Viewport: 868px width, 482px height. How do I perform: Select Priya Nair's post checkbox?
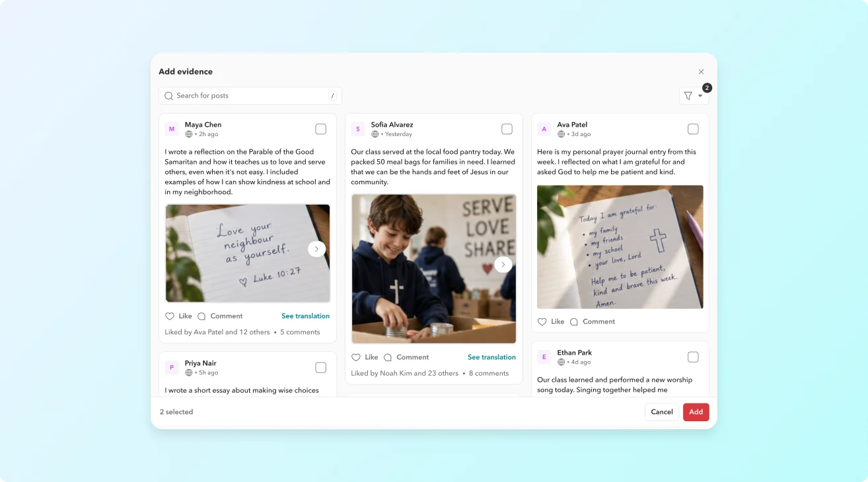pos(320,368)
